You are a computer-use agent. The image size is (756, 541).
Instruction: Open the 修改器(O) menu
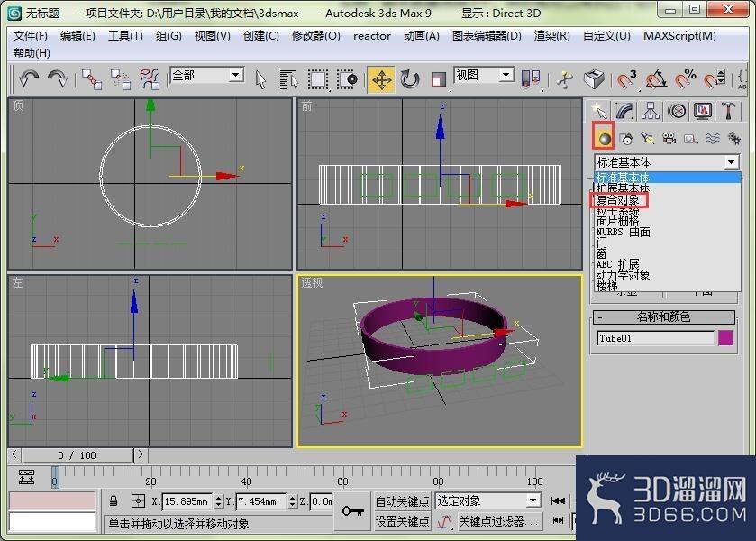[315, 36]
